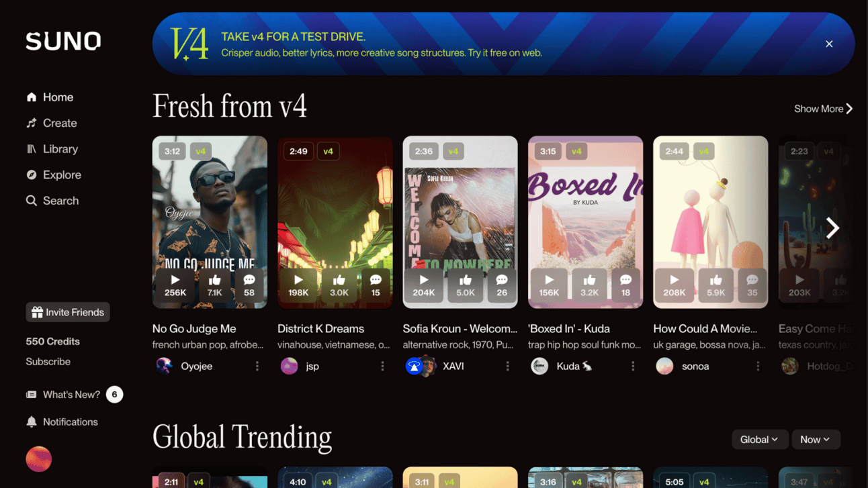Viewport: 868px width, 488px height.
Task: Click the trap hip hop soul funk tags
Action: click(x=584, y=345)
